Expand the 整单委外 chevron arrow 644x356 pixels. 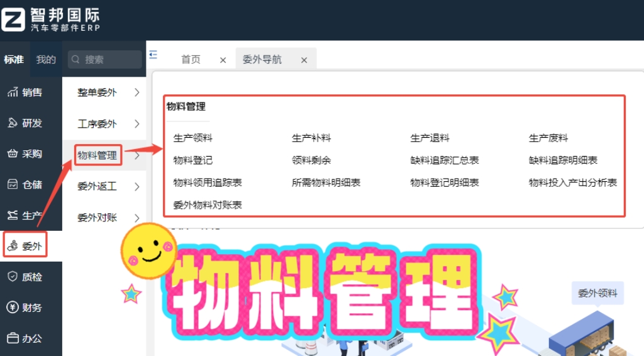[136, 92]
